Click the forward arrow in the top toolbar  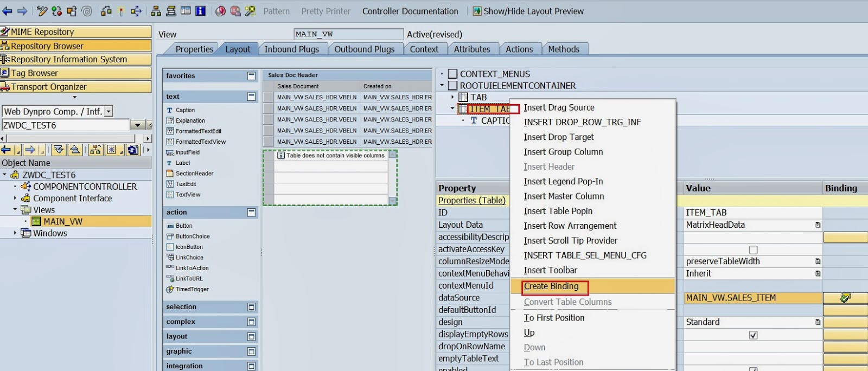coord(22,11)
